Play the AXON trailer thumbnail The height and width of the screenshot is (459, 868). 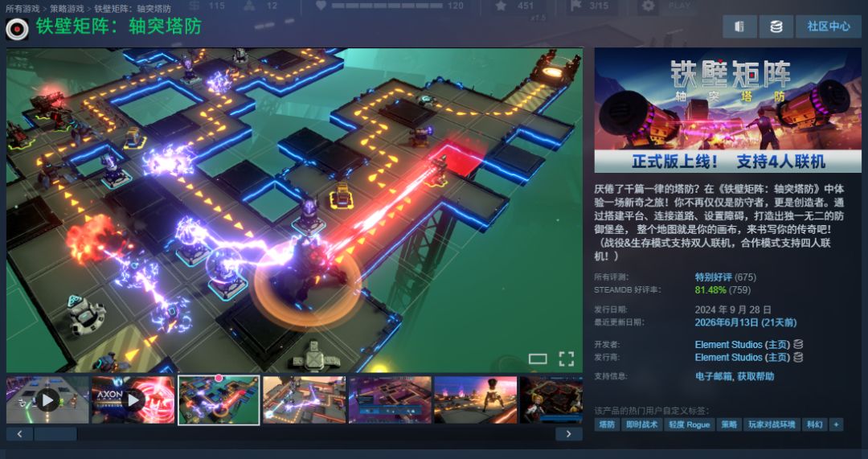[x=133, y=400]
